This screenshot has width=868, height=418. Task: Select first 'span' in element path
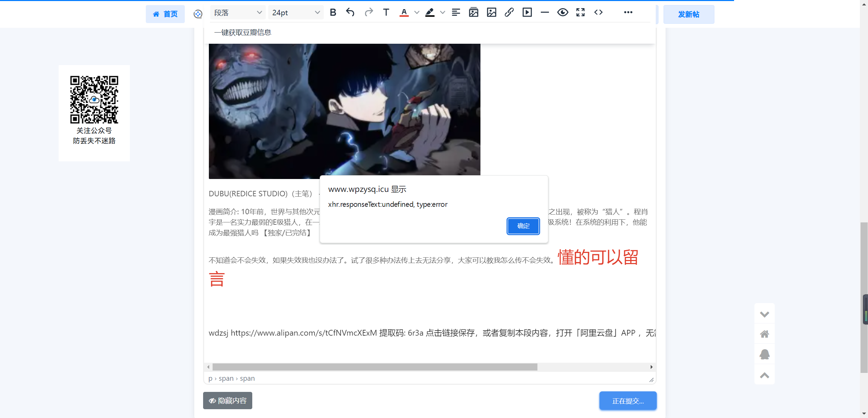(x=226, y=378)
